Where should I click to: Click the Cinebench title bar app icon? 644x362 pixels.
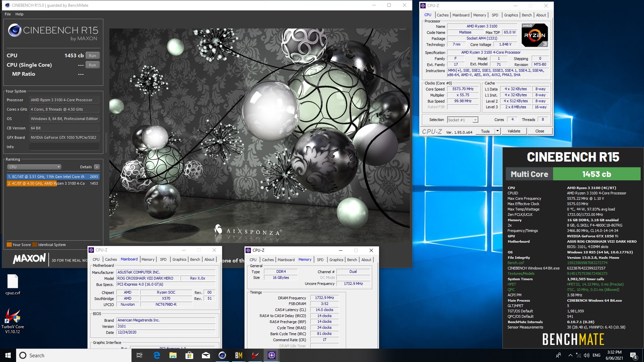click(x=7, y=5)
